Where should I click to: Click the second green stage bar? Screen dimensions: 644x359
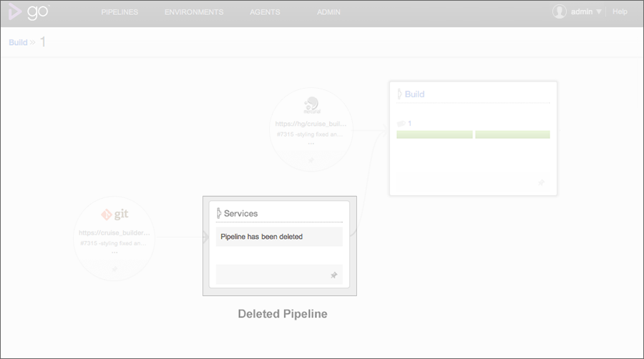(x=512, y=134)
